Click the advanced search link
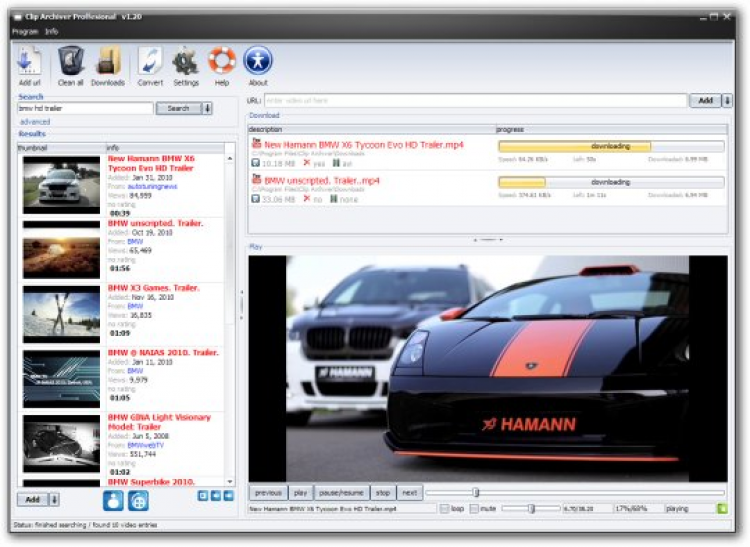750x547 pixels. [34, 121]
